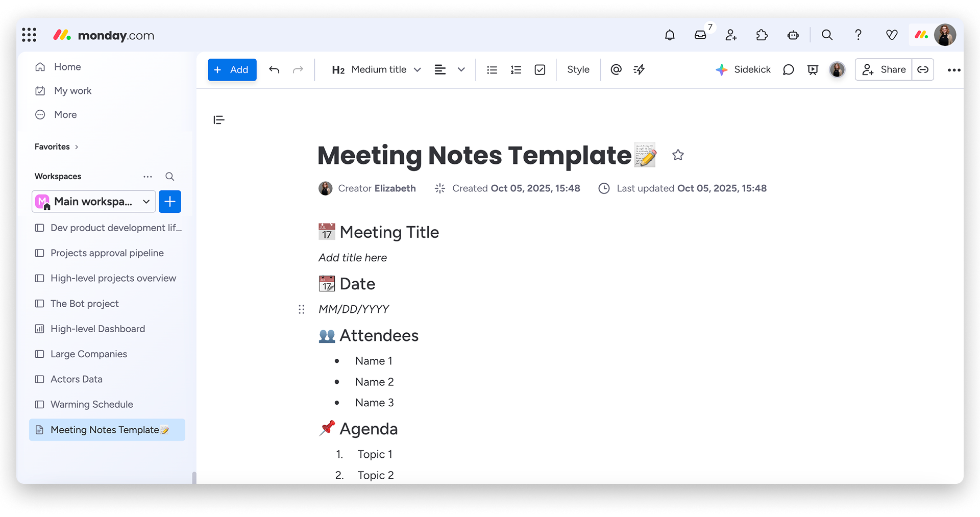
Task: Star the Meeting Notes Template doc
Action: point(678,155)
